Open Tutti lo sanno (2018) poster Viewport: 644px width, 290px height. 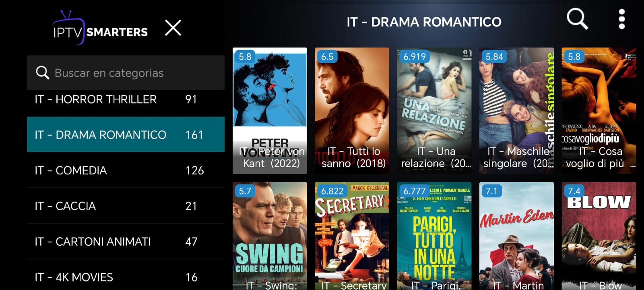[352, 111]
